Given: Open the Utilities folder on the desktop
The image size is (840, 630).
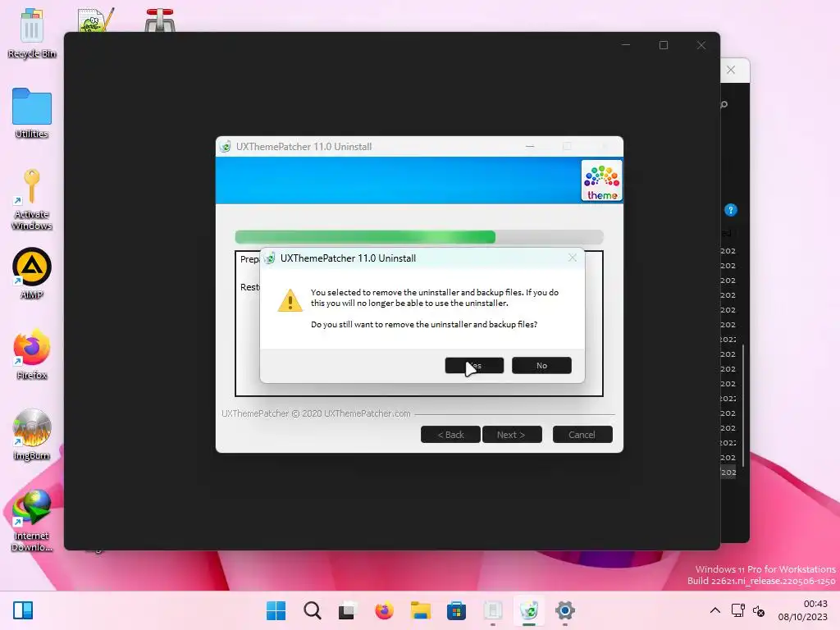Looking at the screenshot, I should pyautogui.click(x=32, y=113).
